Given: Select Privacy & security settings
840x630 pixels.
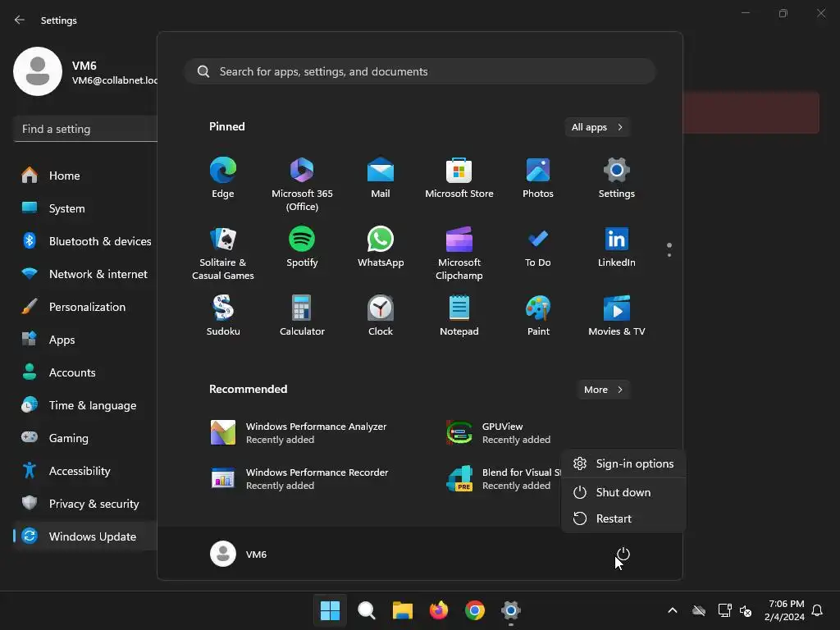Looking at the screenshot, I should tap(85, 504).
